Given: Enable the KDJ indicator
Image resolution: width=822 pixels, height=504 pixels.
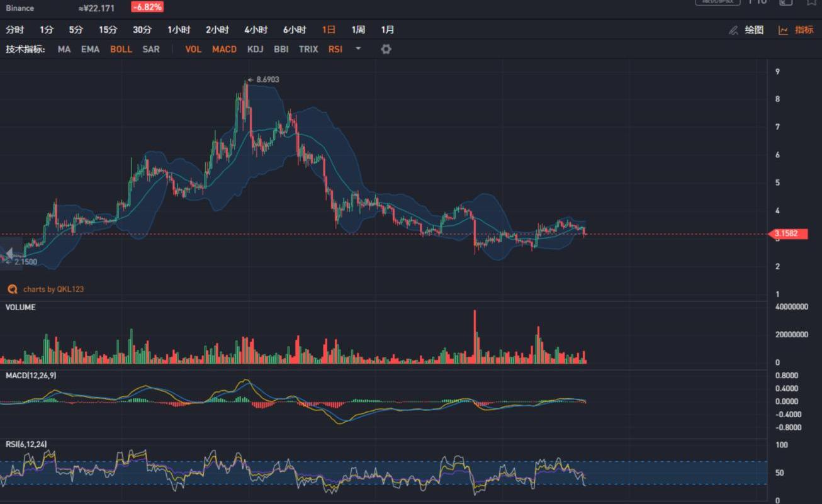Looking at the screenshot, I should 255,49.
